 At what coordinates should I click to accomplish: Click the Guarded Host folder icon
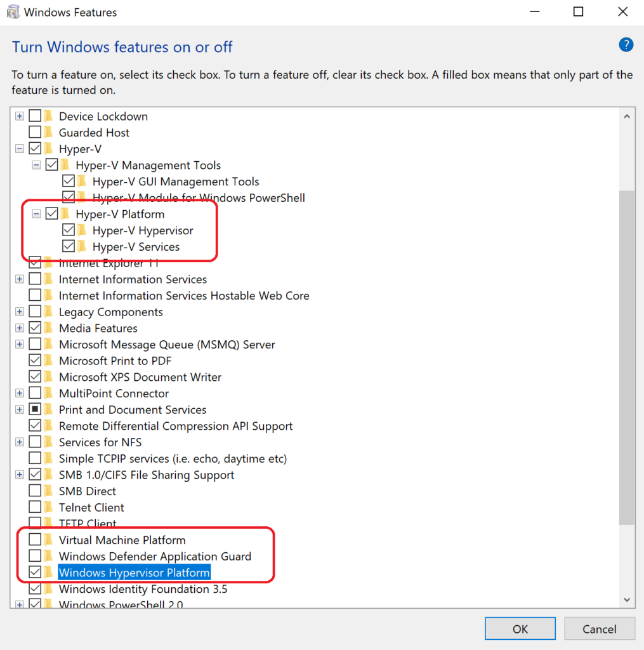point(48,132)
